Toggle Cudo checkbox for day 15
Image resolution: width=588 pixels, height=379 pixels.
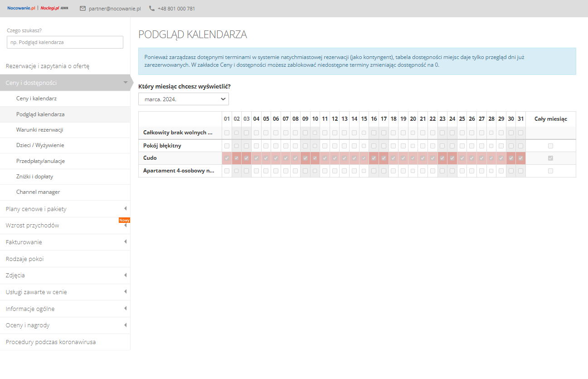364,158
